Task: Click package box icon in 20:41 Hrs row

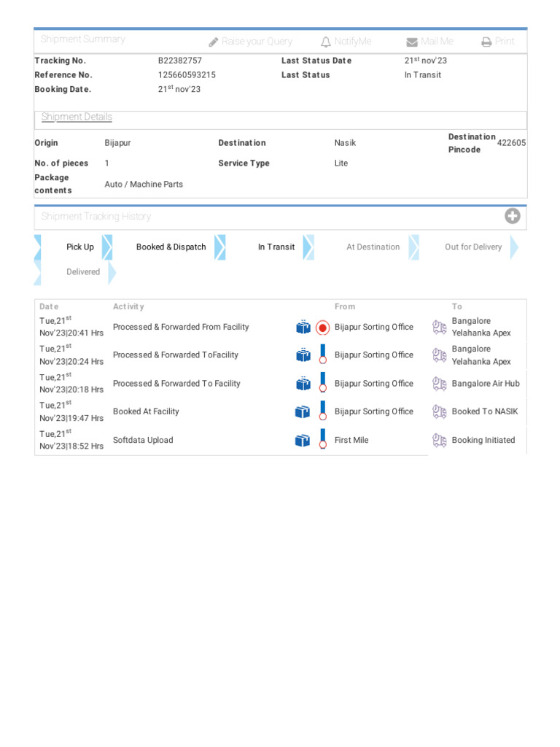Action: (x=303, y=328)
